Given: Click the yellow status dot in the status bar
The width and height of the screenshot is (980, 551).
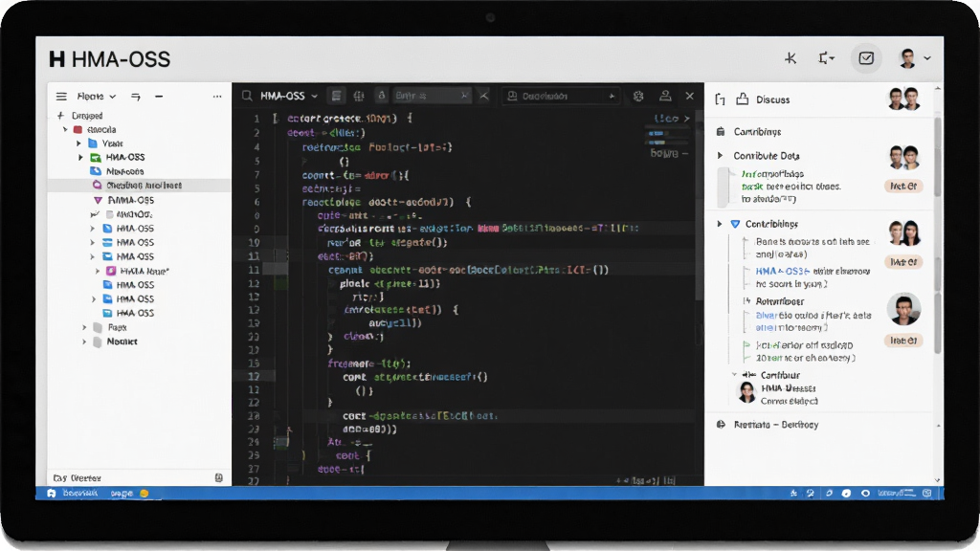Looking at the screenshot, I should [145, 494].
